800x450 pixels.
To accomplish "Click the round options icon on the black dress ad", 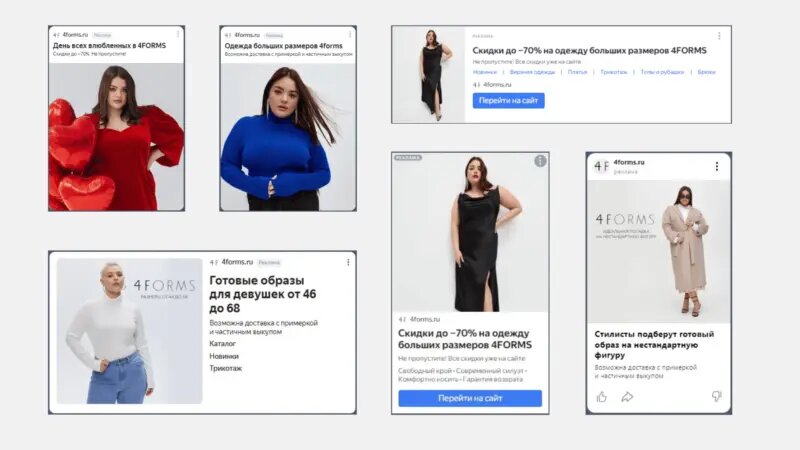I will 540,161.
